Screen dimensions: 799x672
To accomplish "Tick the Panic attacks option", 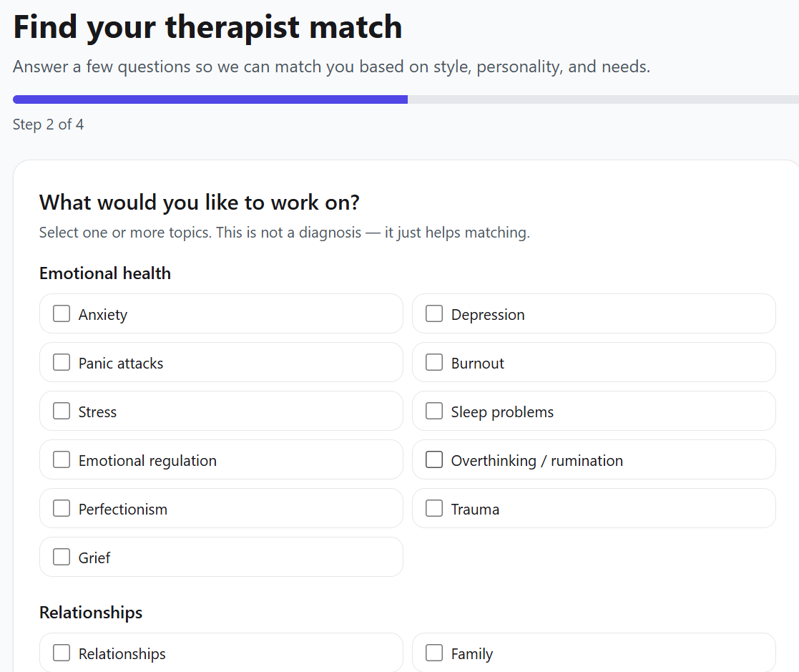I will 62,363.
